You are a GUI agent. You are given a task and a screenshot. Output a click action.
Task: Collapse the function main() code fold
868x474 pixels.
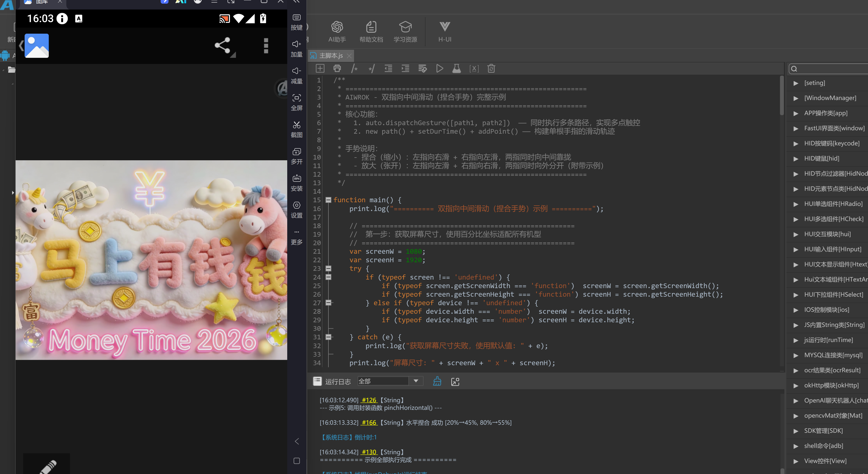(x=328, y=200)
